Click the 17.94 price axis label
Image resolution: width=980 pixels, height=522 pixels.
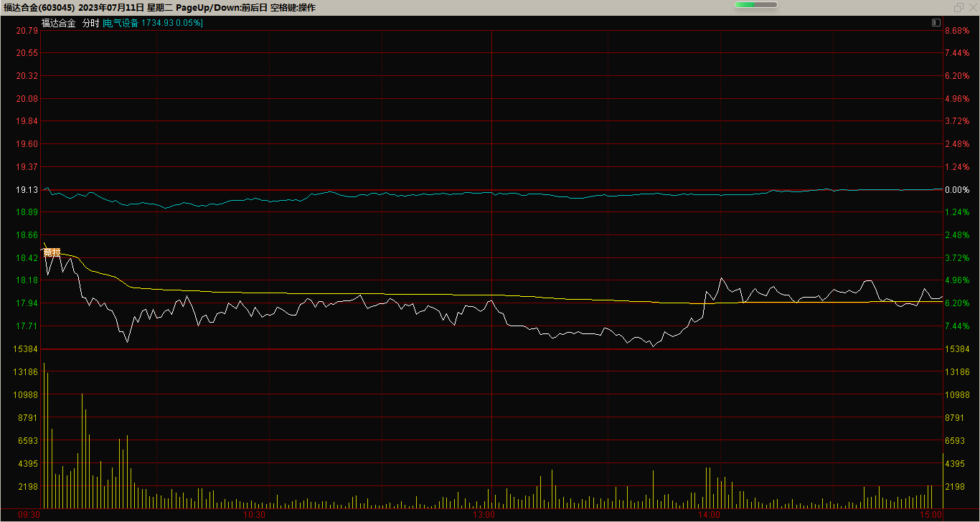27,303
